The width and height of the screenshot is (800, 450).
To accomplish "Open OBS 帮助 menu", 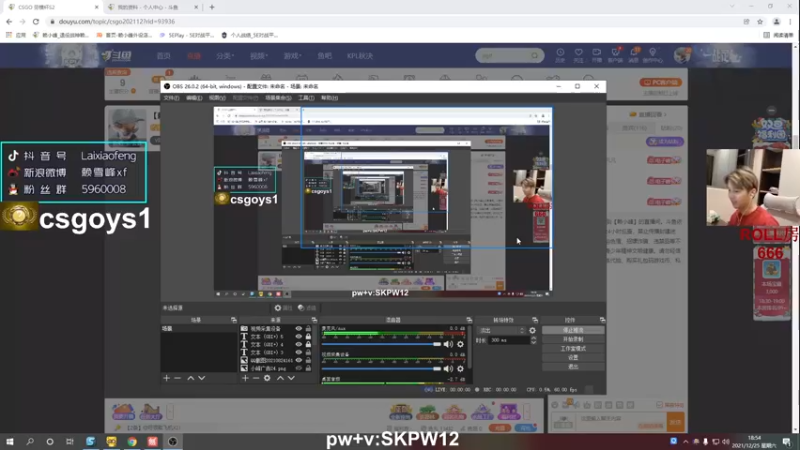I will [330, 97].
